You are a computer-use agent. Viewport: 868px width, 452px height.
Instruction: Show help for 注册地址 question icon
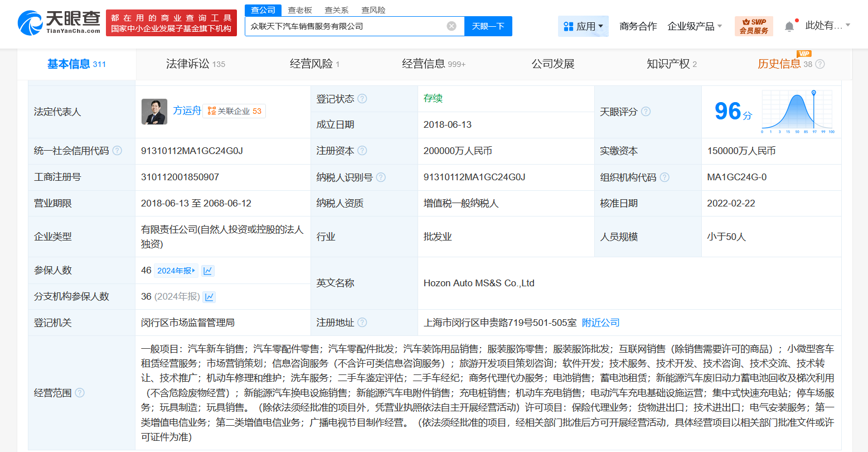(362, 323)
